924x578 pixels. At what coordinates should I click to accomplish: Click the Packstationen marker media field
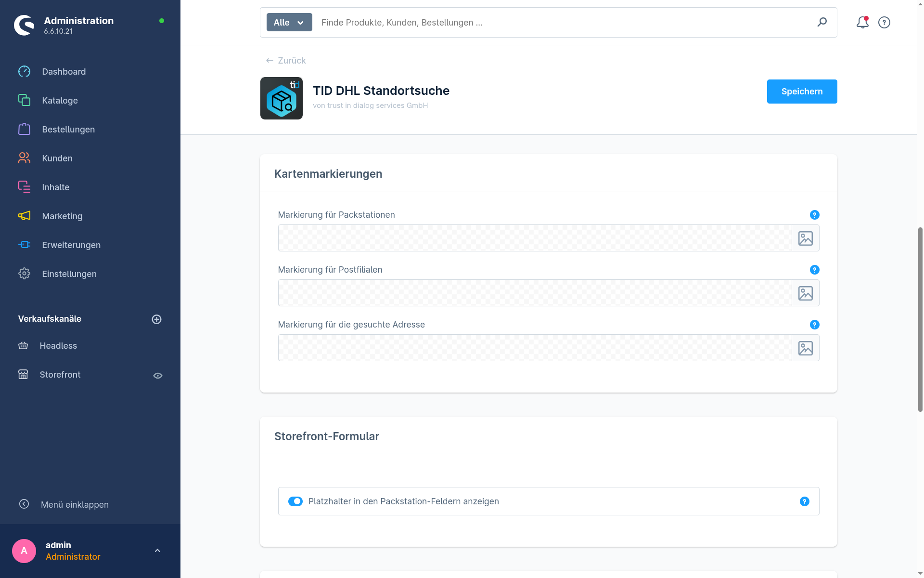535,238
